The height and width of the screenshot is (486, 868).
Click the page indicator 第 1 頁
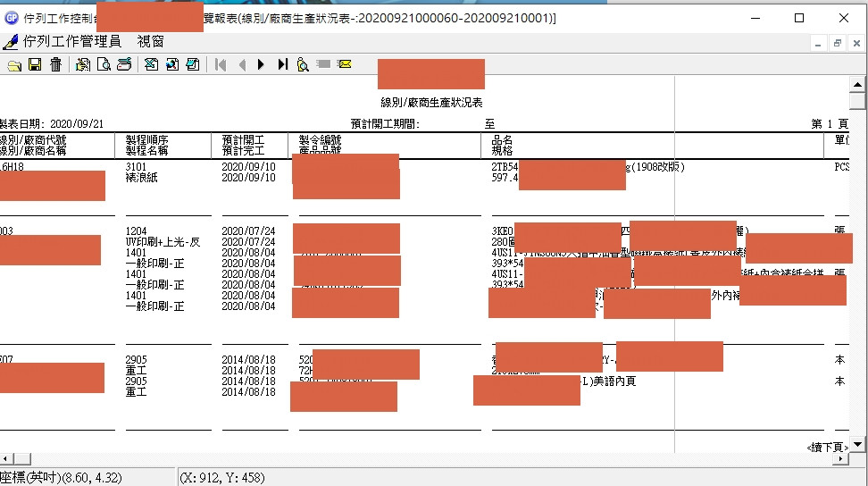(830, 124)
